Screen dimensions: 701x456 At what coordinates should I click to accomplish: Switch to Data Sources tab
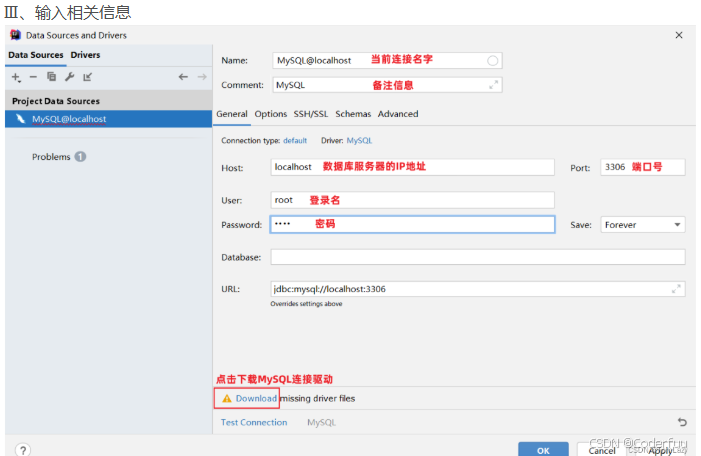(x=36, y=55)
